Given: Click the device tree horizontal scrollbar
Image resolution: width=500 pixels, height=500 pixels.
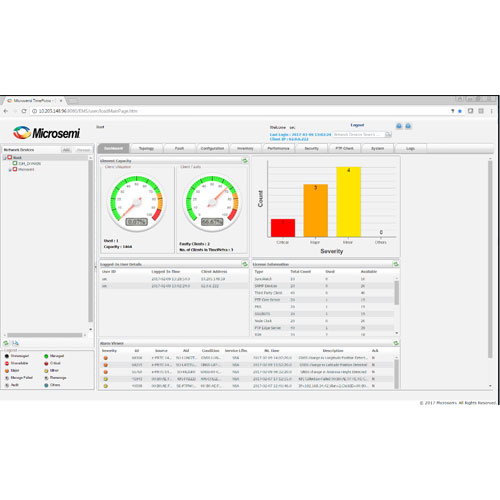Looking at the screenshot, I should [45, 335].
